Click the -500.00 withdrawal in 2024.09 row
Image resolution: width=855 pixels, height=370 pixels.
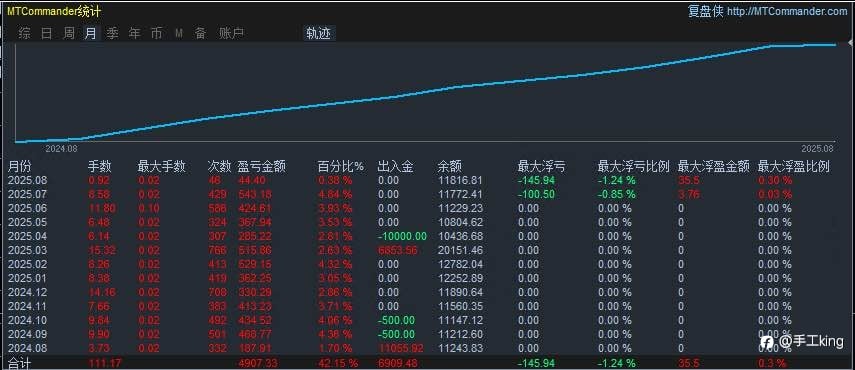pyautogui.click(x=396, y=334)
